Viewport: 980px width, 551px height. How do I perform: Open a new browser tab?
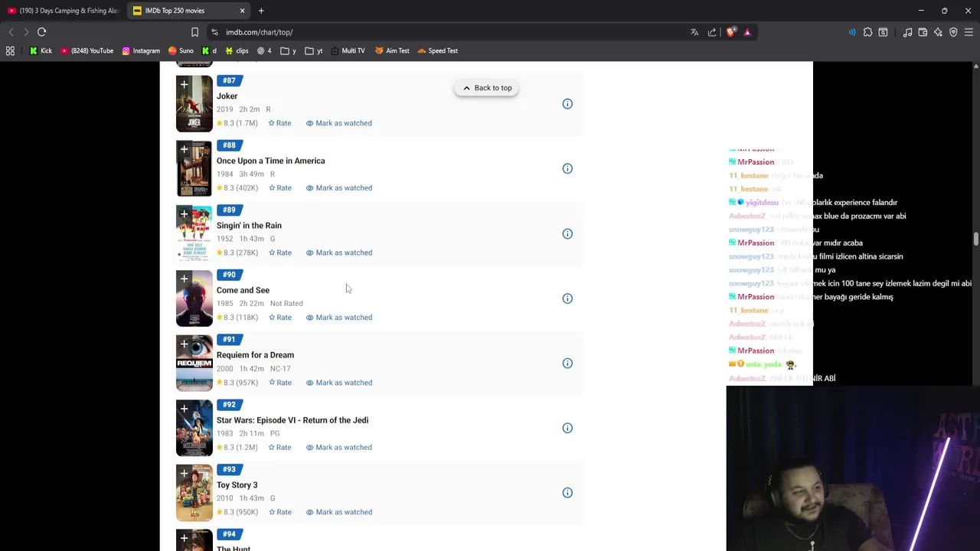pyautogui.click(x=261, y=11)
